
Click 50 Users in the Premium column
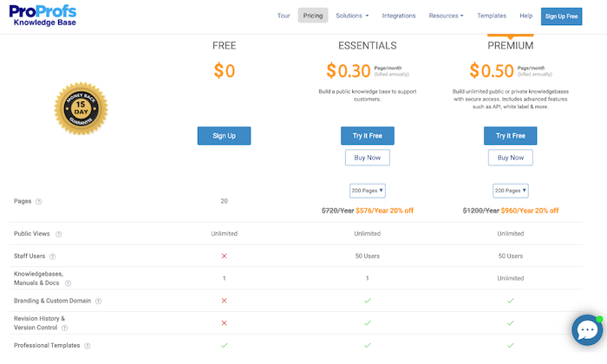[511, 256]
